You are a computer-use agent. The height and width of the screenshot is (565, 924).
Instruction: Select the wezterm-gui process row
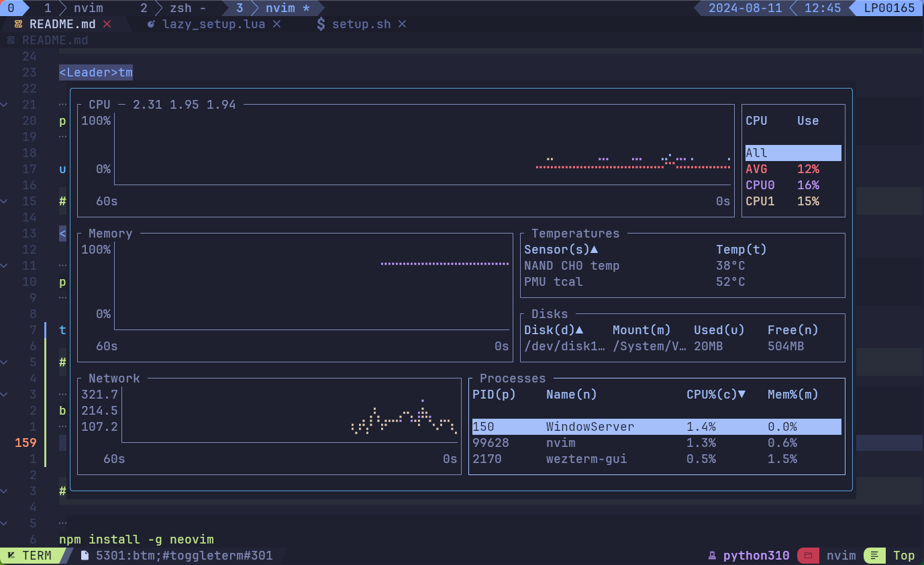point(657,459)
